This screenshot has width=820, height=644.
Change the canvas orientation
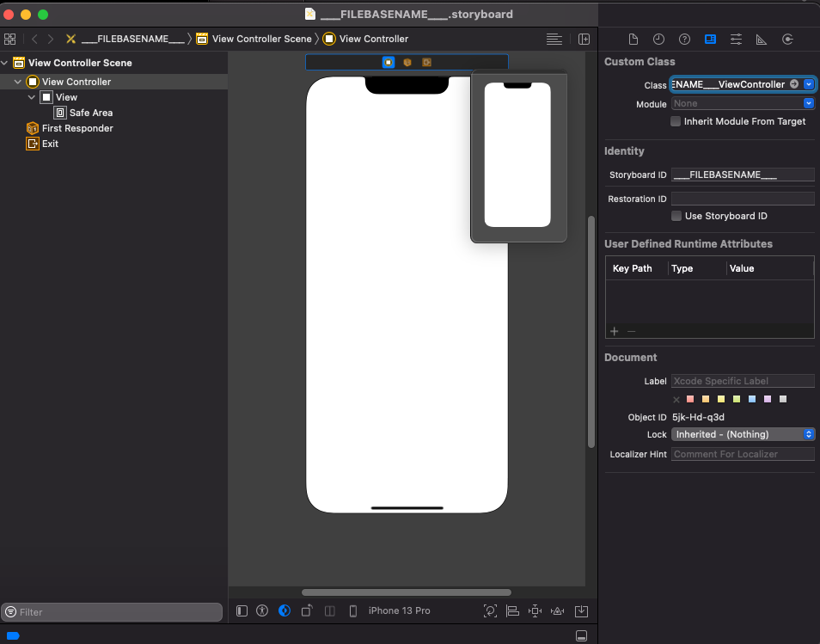[308, 611]
